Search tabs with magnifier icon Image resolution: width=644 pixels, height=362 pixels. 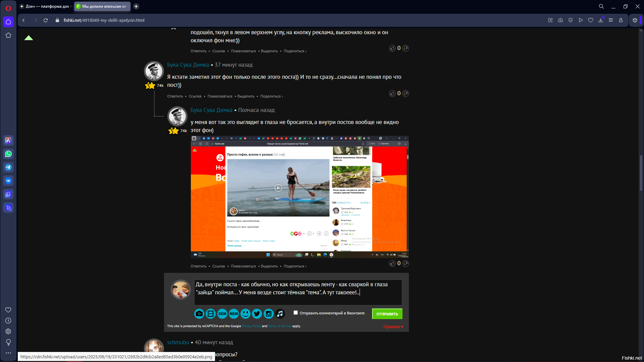click(601, 6)
